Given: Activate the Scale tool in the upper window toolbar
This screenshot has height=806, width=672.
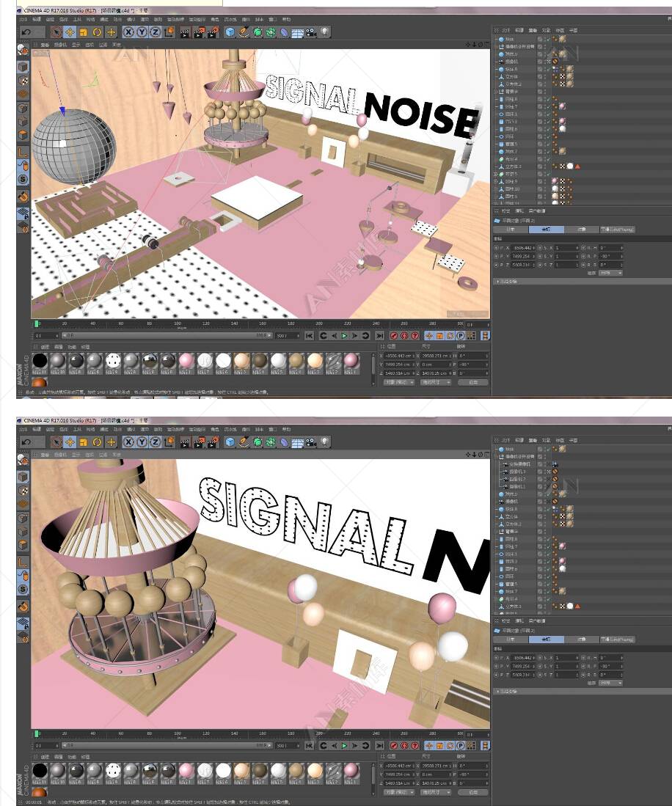Looking at the screenshot, I should tap(84, 32).
